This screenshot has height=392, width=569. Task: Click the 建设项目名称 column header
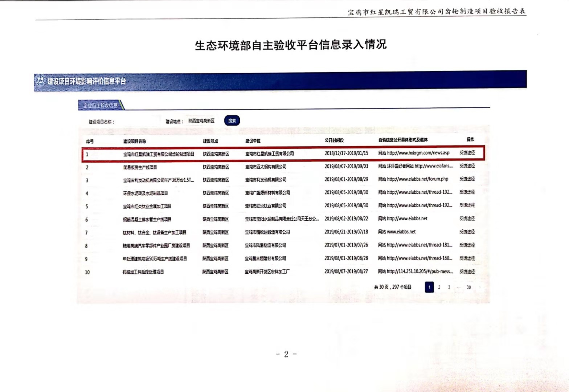(x=135, y=141)
